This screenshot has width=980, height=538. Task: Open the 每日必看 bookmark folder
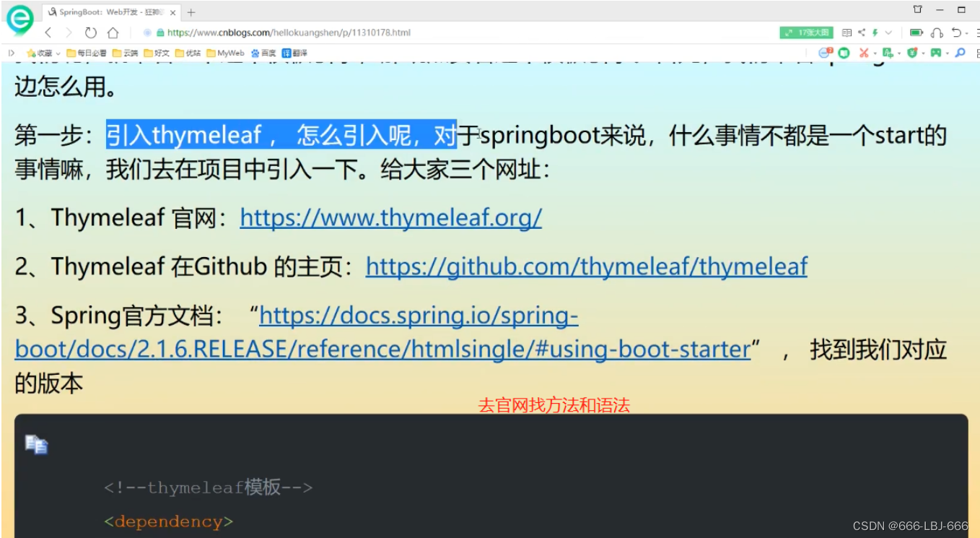(86, 53)
